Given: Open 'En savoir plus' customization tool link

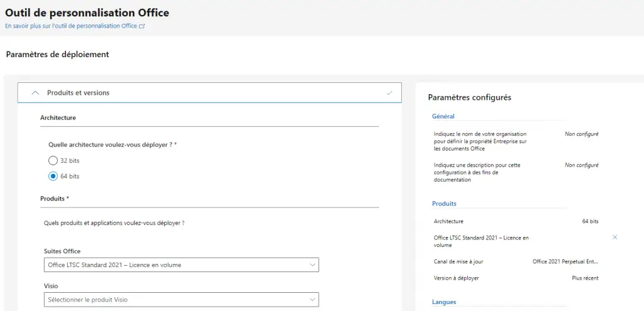Looking at the screenshot, I should pos(71,26).
